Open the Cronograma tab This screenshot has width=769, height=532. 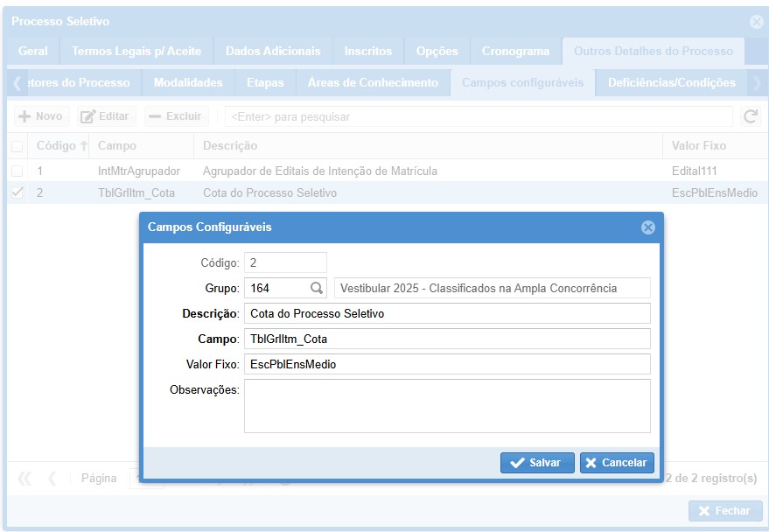(x=515, y=52)
